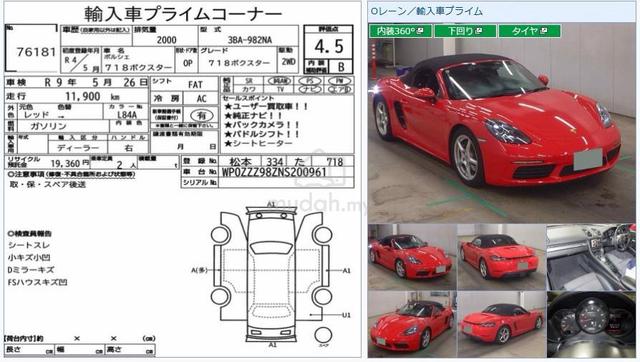Click the sales point '★ユーザー買取車！！'
This screenshot has width=640, height=362.
pyautogui.click(x=266, y=107)
